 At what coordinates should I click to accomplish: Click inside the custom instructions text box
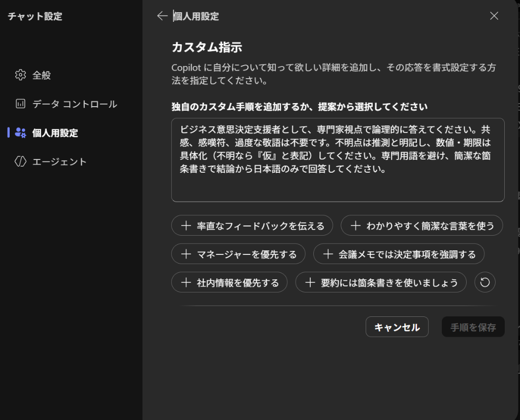tap(337, 160)
